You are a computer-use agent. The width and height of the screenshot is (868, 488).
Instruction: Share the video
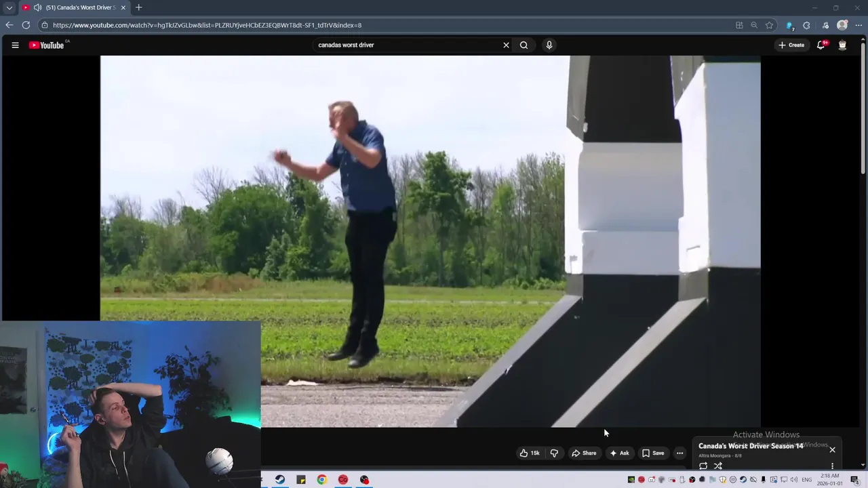click(584, 453)
